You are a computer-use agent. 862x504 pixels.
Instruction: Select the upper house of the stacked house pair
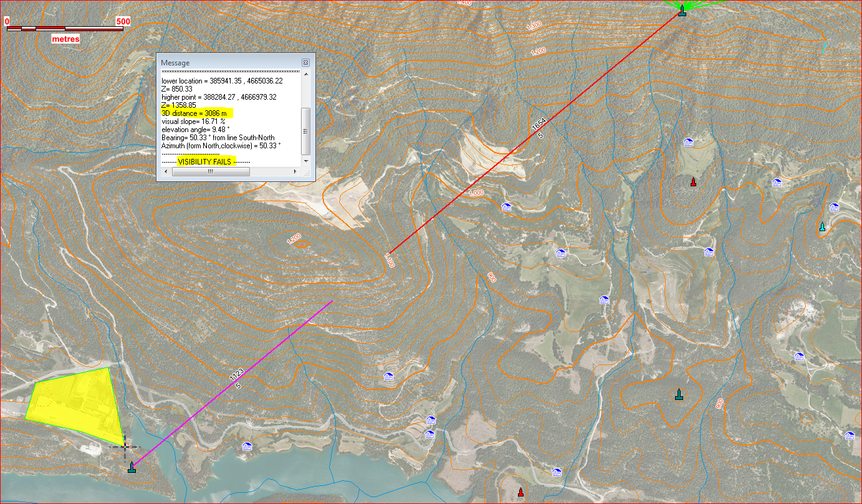coord(430,419)
